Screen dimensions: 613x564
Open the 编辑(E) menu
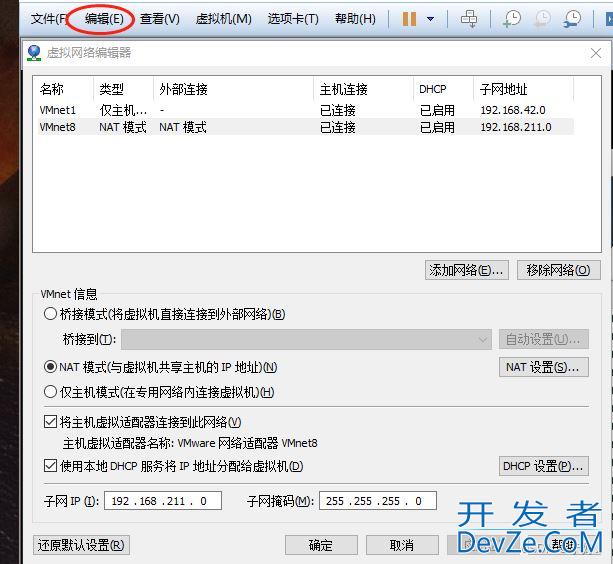(x=104, y=18)
